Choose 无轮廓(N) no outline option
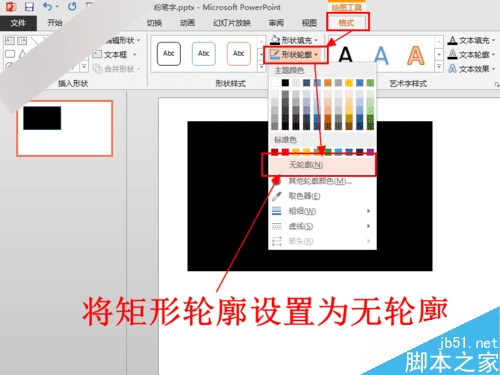This screenshot has width=500, height=375. (323, 165)
